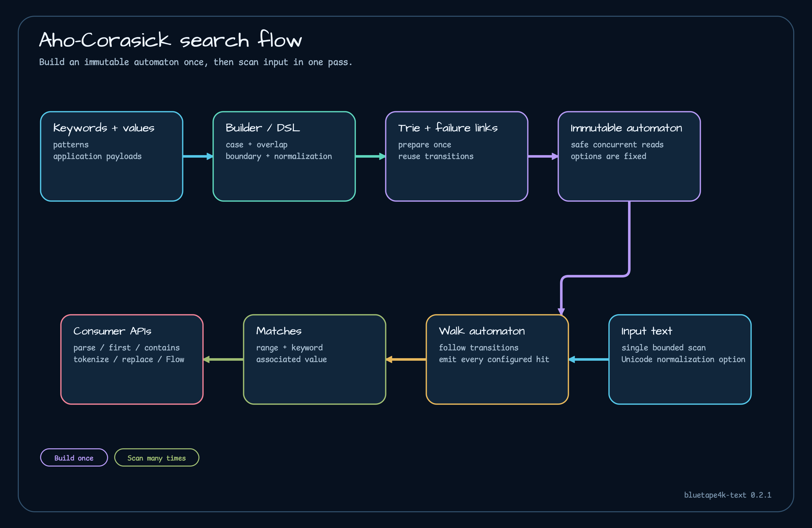The image size is (812, 528).
Task: Click the 'Aho-Corasick search flow' title
Action: (171, 39)
